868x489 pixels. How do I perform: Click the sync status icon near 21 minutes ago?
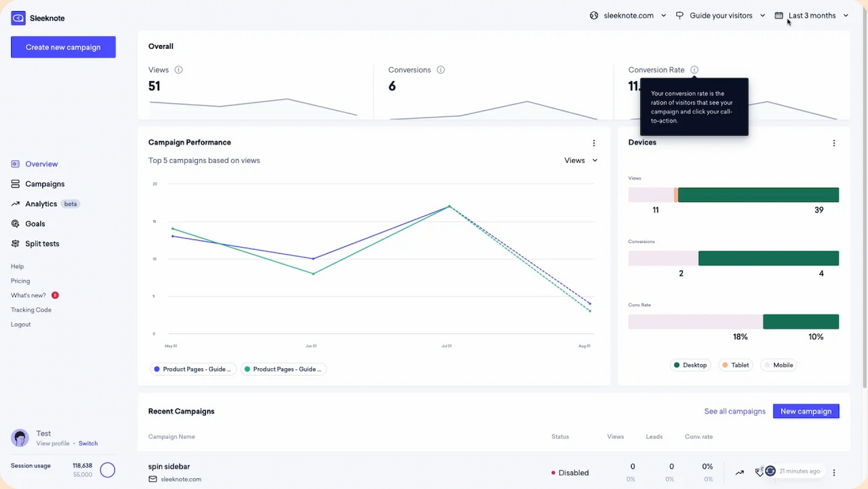pos(769,471)
